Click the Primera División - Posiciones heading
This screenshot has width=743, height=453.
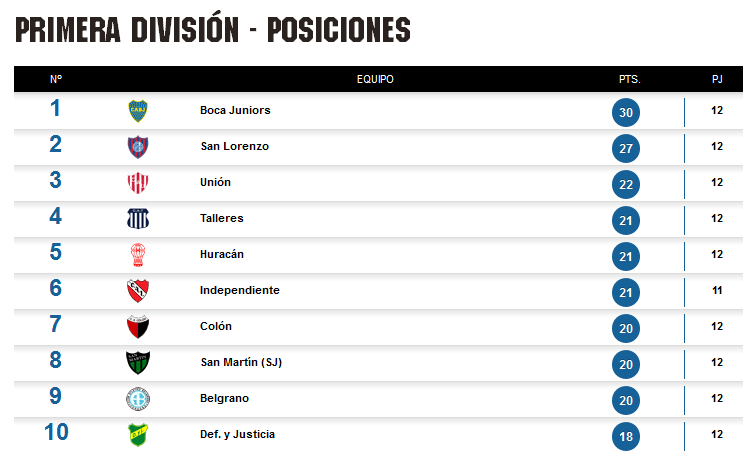click(213, 29)
